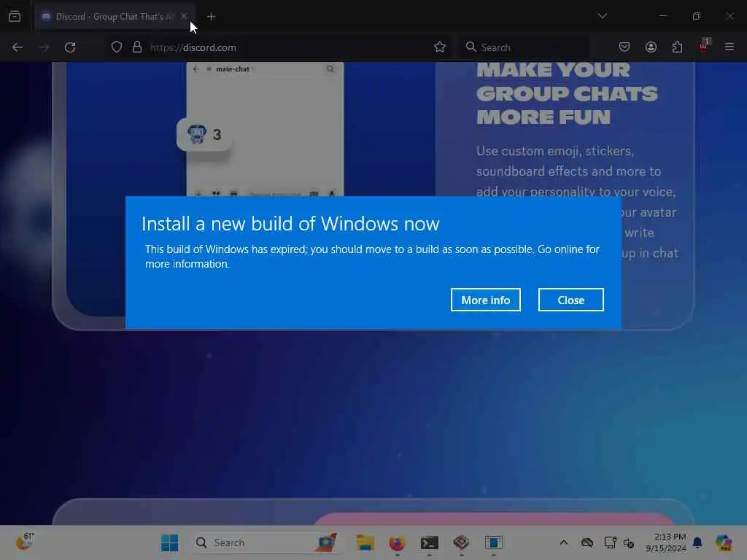Open the weather widget showing 61°
Image resolution: width=747 pixels, height=560 pixels.
click(25, 542)
